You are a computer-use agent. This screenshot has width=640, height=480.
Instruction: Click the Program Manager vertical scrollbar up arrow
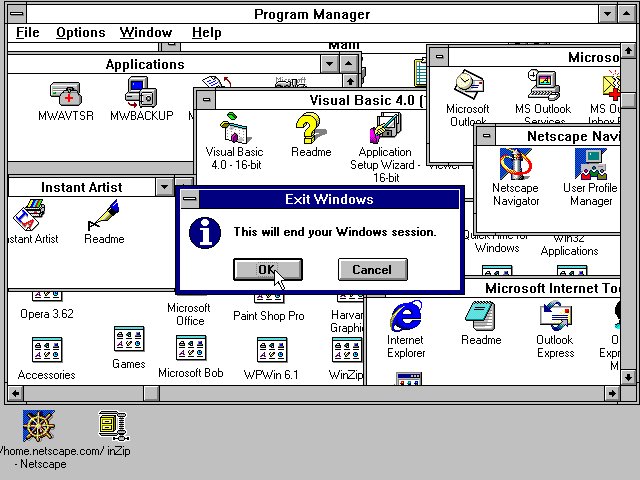[x=629, y=51]
